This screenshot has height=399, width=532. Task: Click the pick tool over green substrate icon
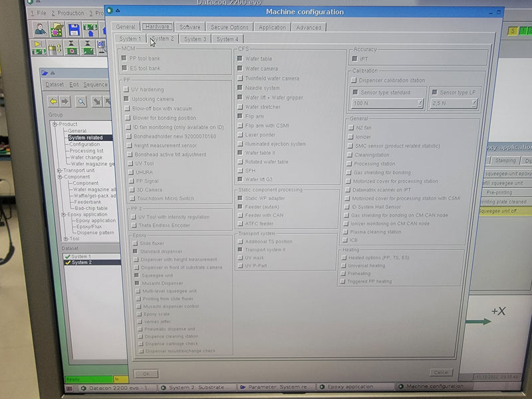(88, 47)
